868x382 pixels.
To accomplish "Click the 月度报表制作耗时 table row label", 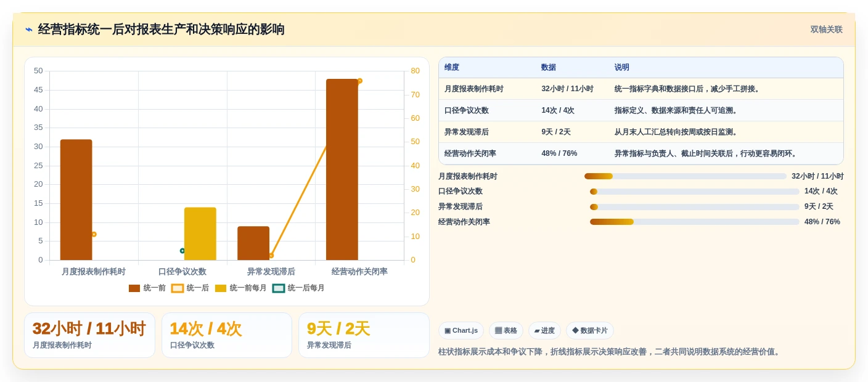I will [x=474, y=89].
